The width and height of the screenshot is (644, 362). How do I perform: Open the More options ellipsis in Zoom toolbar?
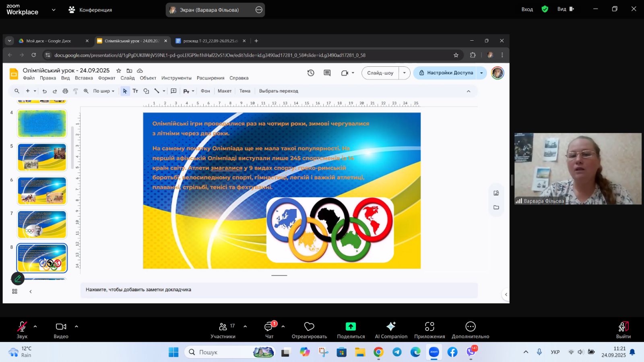pyautogui.click(x=470, y=327)
